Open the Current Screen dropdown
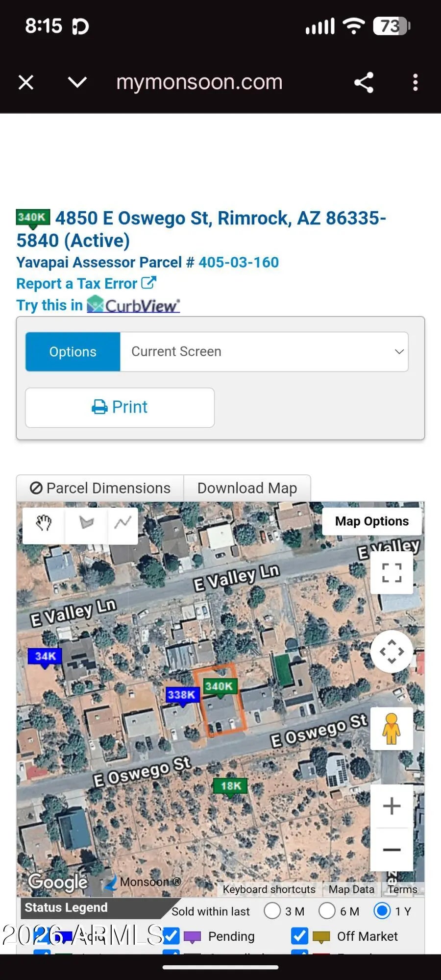441x980 pixels. [264, 352]
